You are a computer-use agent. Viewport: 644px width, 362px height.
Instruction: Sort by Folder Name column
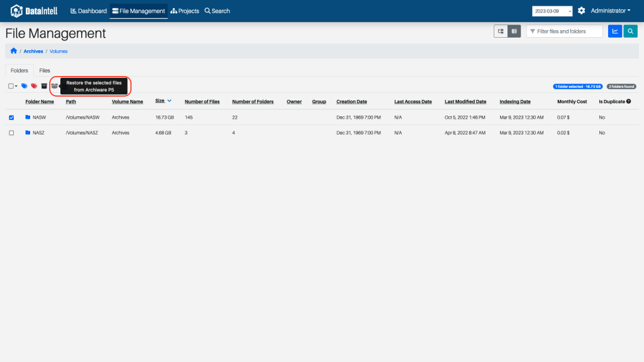pyautogui.click(x=40, y=102)
